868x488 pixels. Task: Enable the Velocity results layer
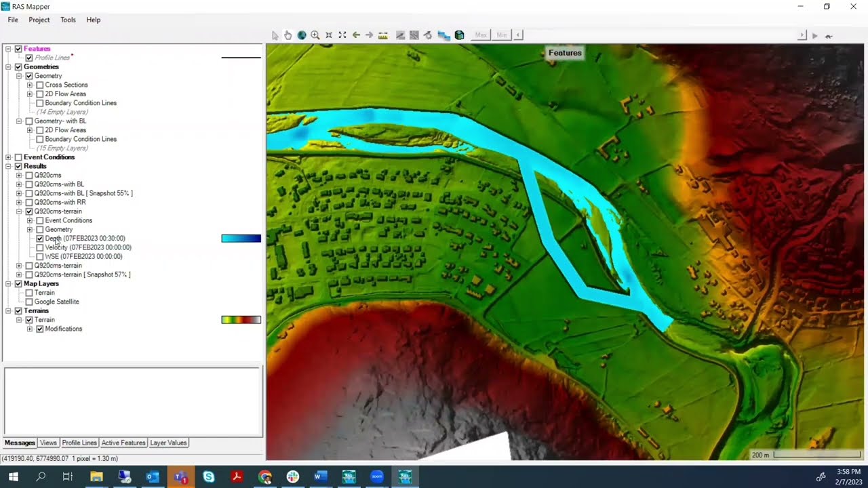point(40,247)
